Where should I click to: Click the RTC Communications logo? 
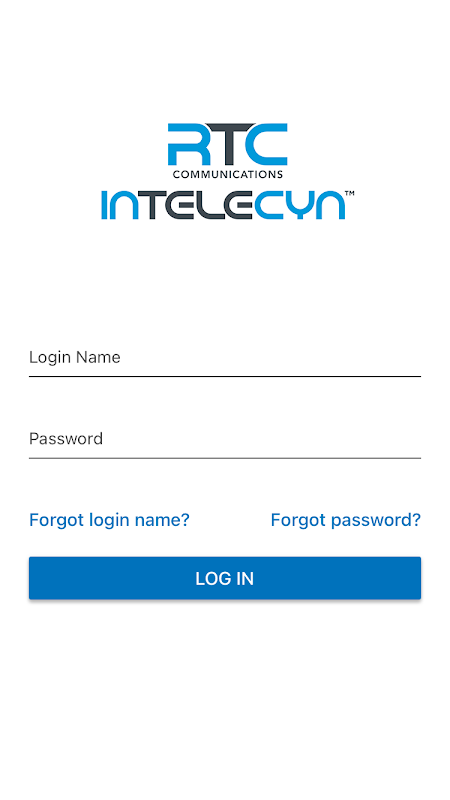click(228, 151)
